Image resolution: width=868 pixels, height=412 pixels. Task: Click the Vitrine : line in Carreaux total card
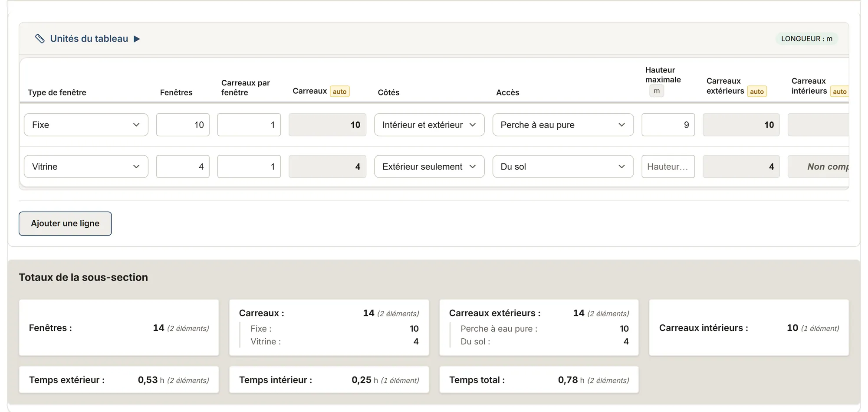334,342
